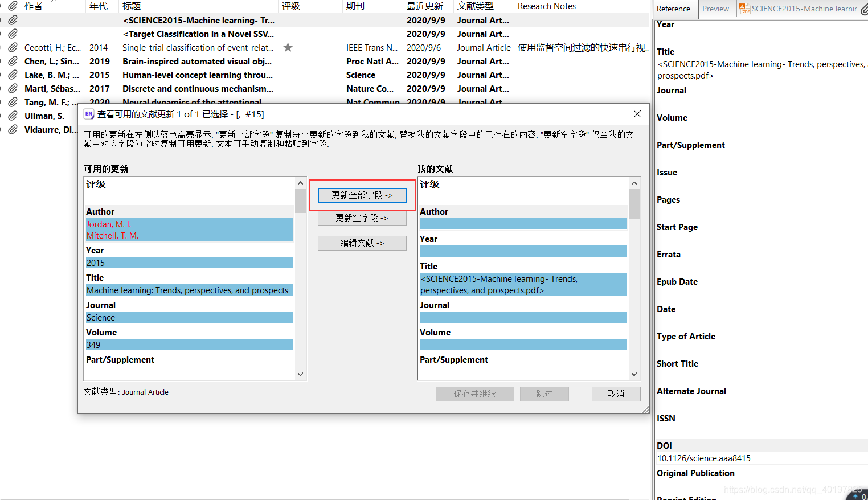The height and width of the screenshot is (500, 868).
Task: Sort by the 年代 column header
Action: tap(99, 6)
